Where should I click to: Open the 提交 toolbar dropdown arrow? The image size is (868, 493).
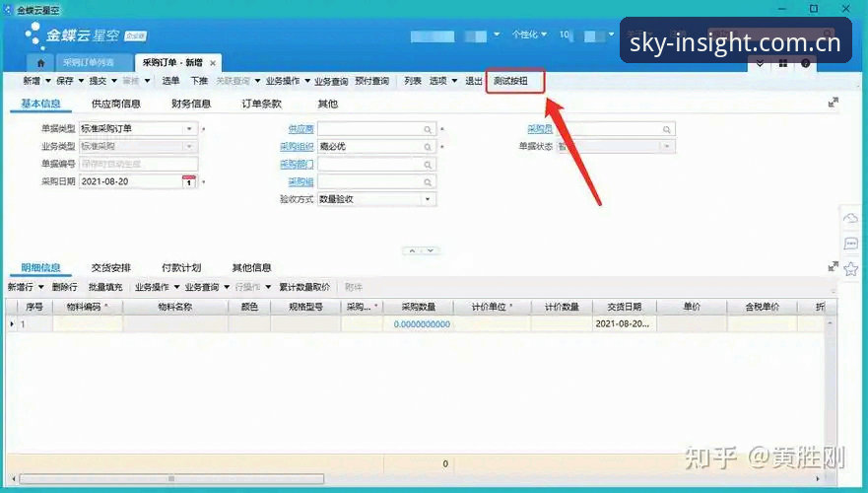click(114, 81)
